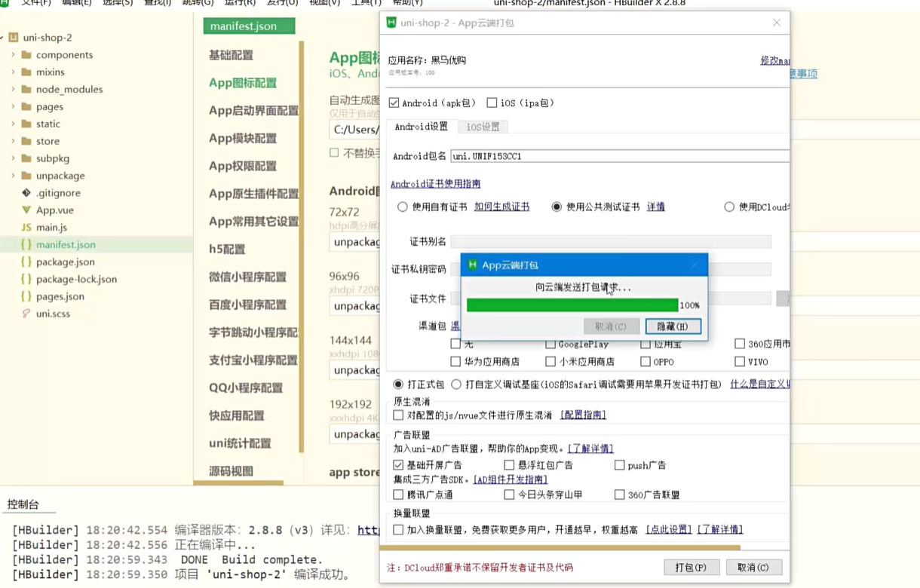Viewport: 920px width, 588px height.
Task: Check the 加入换量联盟 checkbox
Action: click(398, 530)
